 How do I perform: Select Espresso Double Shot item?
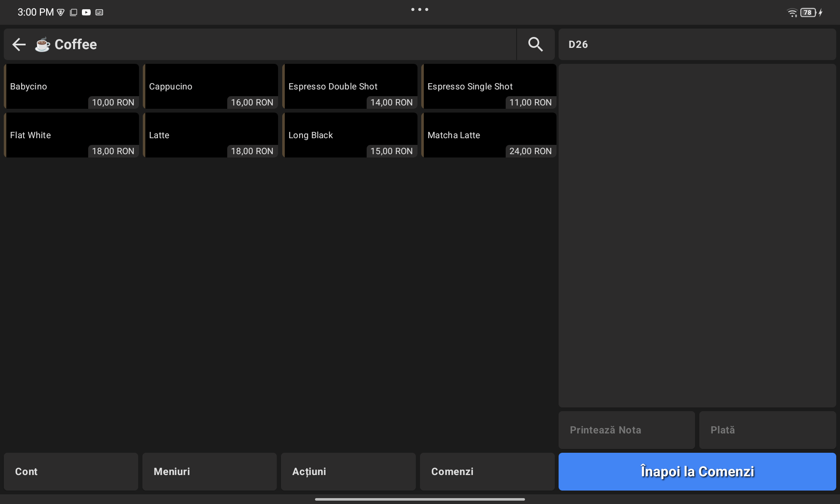[350, 87]
